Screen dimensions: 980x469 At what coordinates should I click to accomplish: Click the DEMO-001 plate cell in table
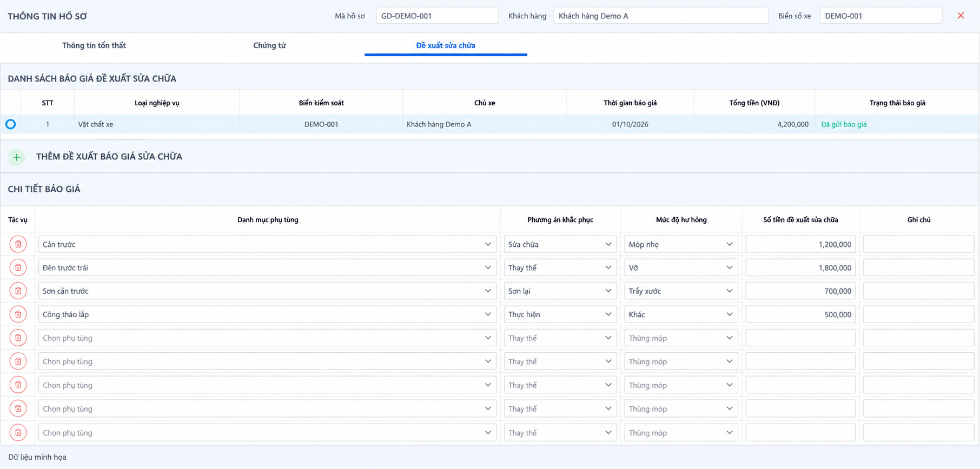click(x=321, y=124)
